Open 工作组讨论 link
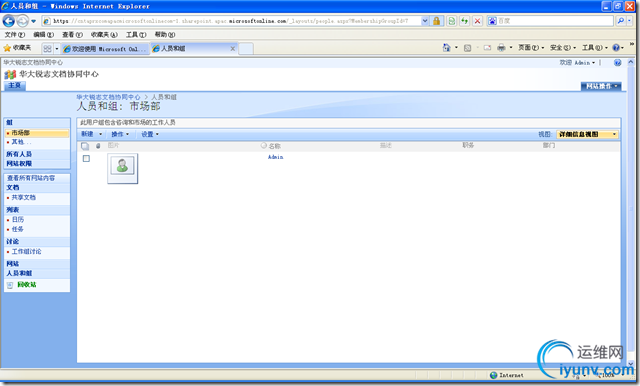This screenshot has height=386, width=640. point(26,252)
